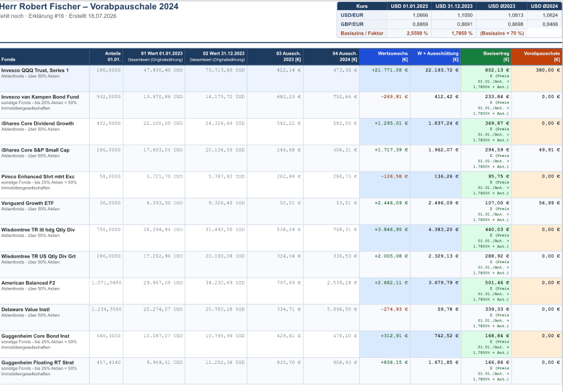Viewport: 563px width, 392px height.
Task: Click the Vanguard share count 30,0000
Action: pyautogui.click(x=110, y=203)
